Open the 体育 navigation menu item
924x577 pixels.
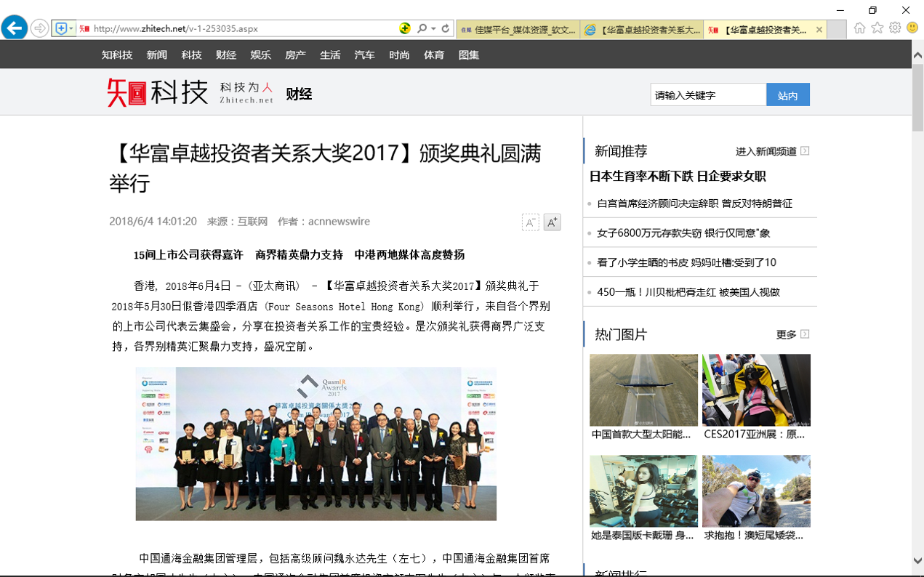tap(434, 55)
